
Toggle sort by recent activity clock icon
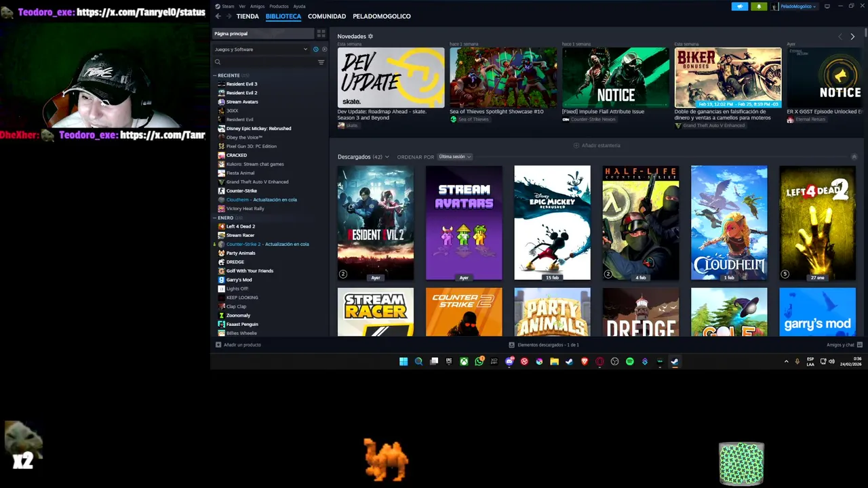(315, 49)
